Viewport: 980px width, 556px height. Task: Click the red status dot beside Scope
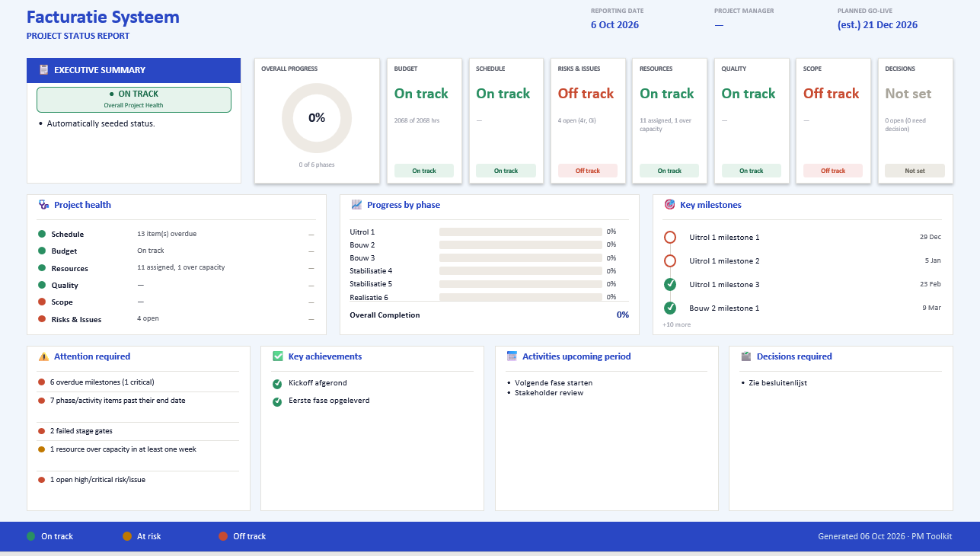click(x=42, y=302)
